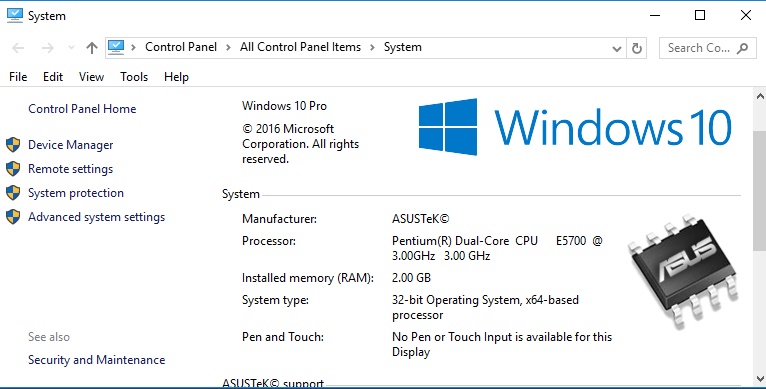Image resolution: width=766 pixels, height=389 pixels.
Task: Click the Forward navigation arrow
Action: [x=47, y=48]
